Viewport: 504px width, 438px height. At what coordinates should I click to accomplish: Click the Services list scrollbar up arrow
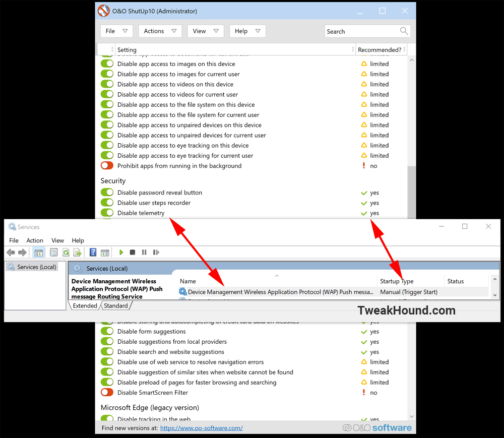[x=495, y=279]
